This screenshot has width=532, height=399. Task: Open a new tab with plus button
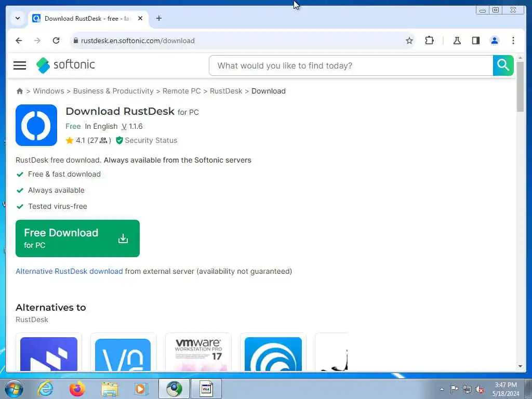[x=159, y=18]
